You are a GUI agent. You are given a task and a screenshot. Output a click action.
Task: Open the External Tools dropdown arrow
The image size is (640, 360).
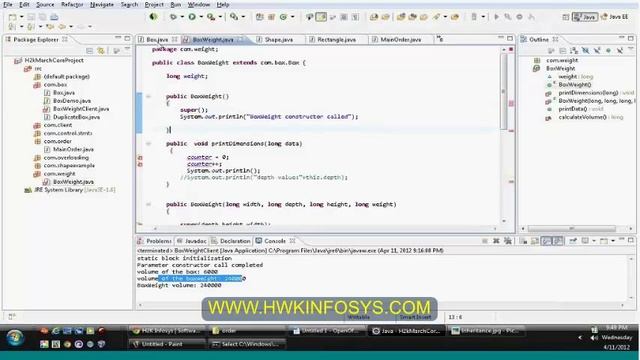[220, 17]
